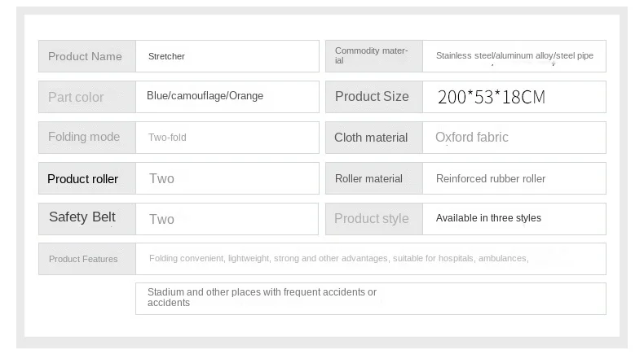The height and width of the screenshot is (359, 644).
Task: Select the "Oxford fabric" value text
Action: [471, 138]
